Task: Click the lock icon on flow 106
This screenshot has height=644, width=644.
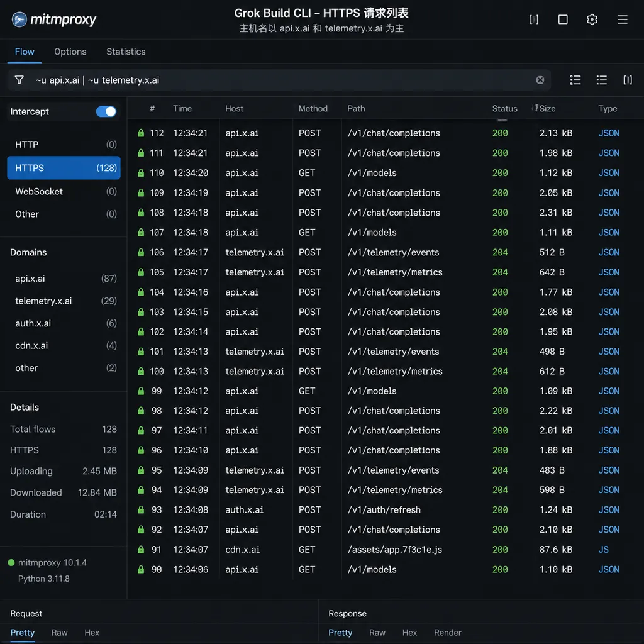Action: 141,252
